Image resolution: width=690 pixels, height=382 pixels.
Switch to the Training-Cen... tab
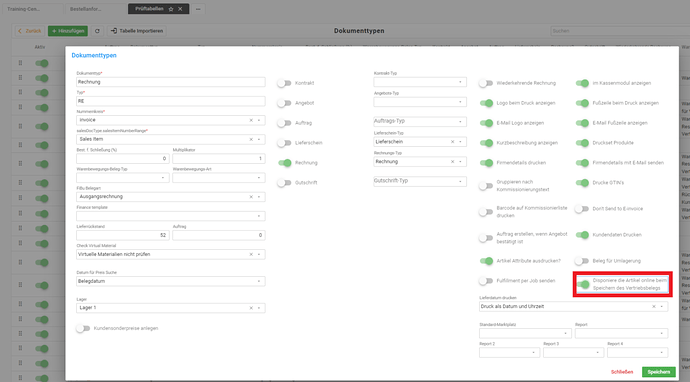(32, 9)
